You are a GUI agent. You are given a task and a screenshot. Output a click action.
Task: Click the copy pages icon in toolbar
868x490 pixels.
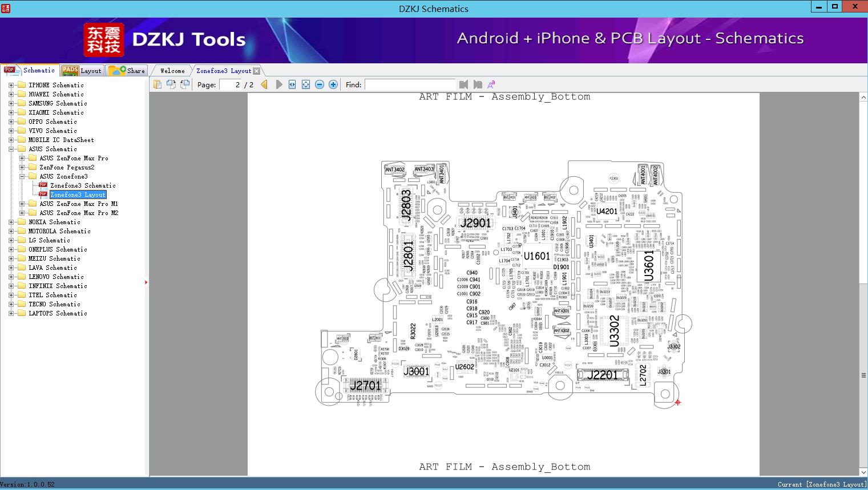pyautogui.click(x=157, y=84)
